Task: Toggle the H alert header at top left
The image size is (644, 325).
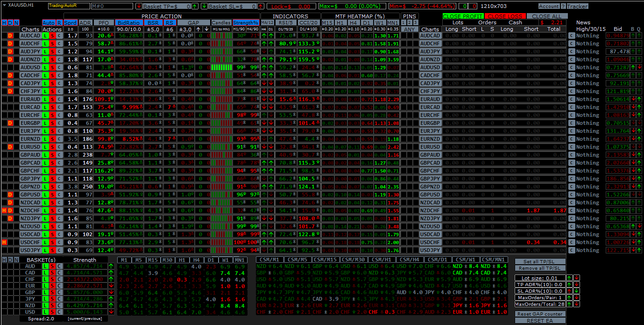Action: pos(4,22)
